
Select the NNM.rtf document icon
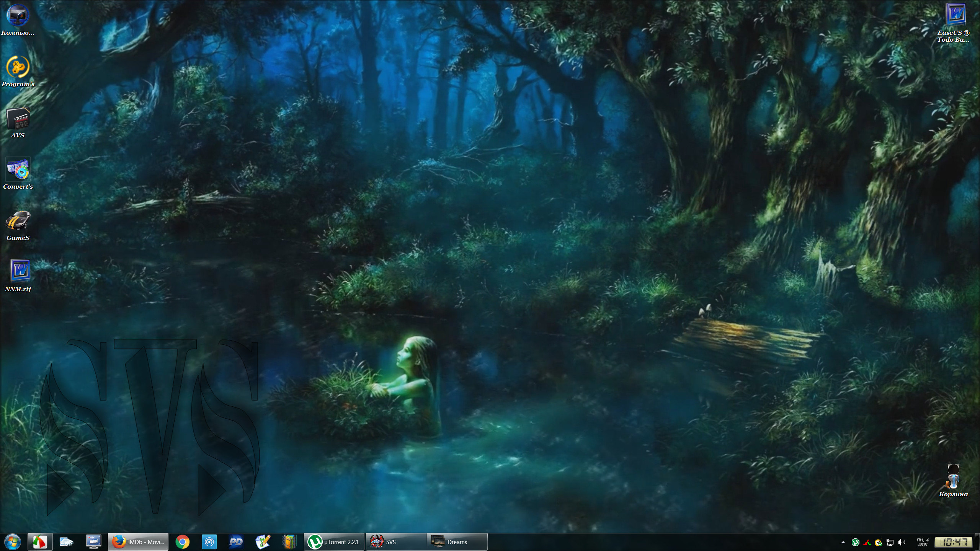click(18, 276)
